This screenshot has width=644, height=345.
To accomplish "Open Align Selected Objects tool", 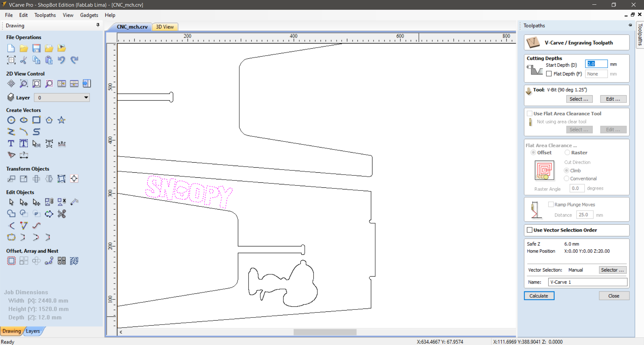I will (74, 179).
